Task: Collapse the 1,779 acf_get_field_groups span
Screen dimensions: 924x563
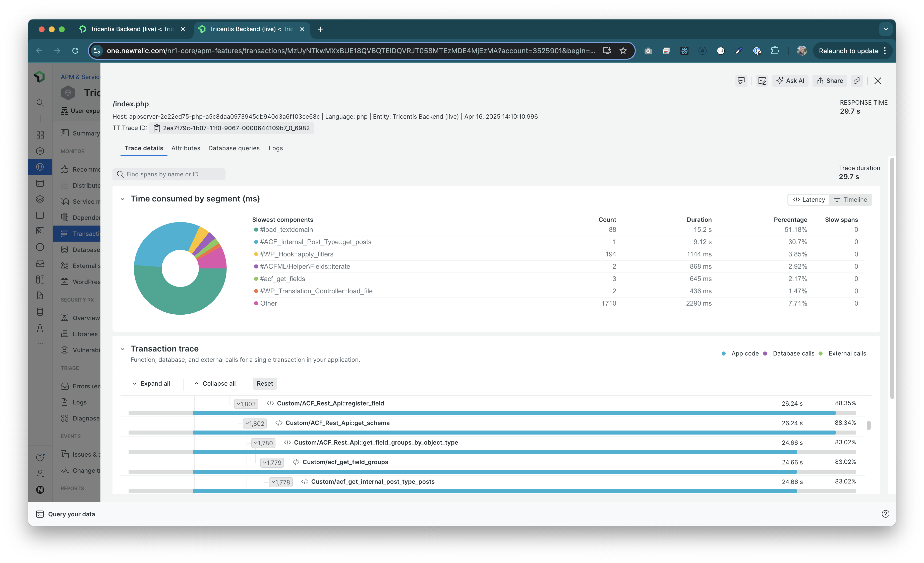Action: click(272, 463)
